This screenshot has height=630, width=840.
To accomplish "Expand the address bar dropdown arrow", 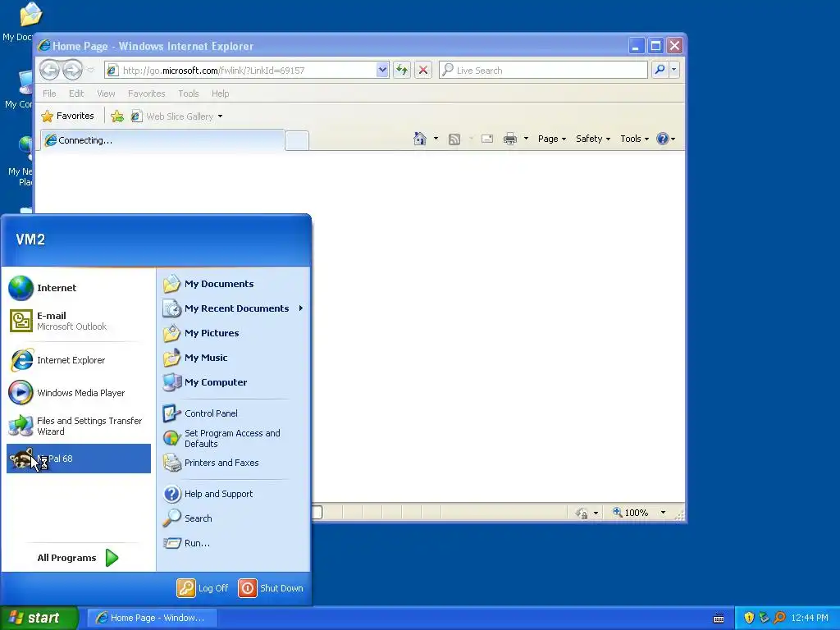I will (382, 70).
